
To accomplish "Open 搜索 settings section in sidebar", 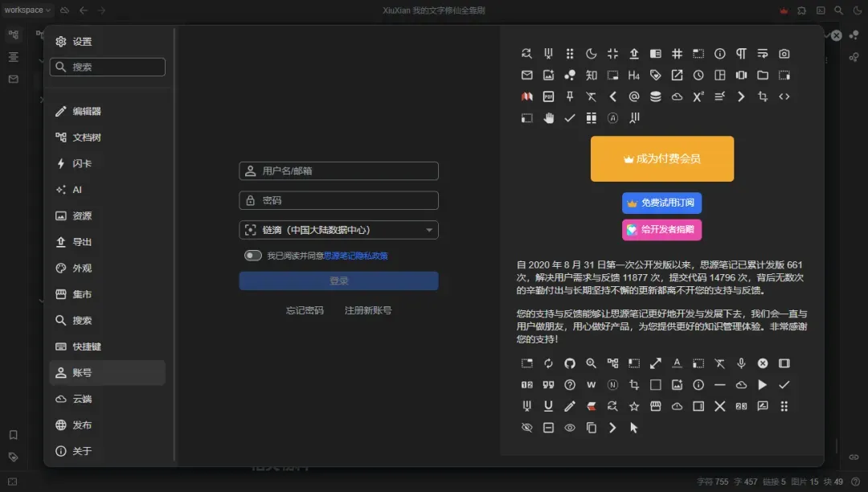I will (x=108, y=321).
